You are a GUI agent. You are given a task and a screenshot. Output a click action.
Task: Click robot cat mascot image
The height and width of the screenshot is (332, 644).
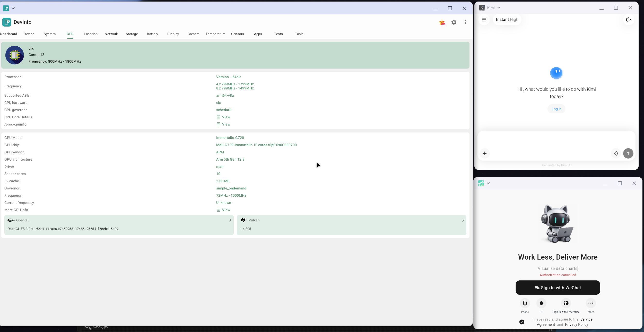coord(557,224)
